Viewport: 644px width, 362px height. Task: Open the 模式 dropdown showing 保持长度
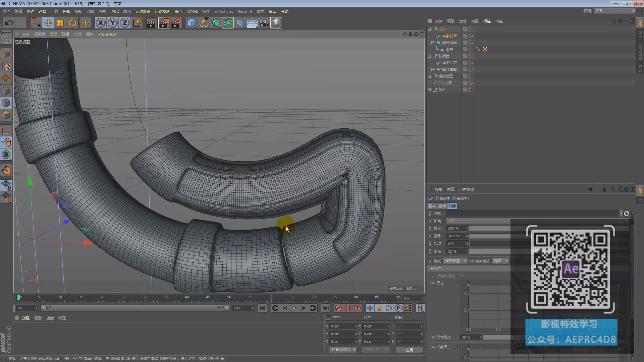point(455,261)
